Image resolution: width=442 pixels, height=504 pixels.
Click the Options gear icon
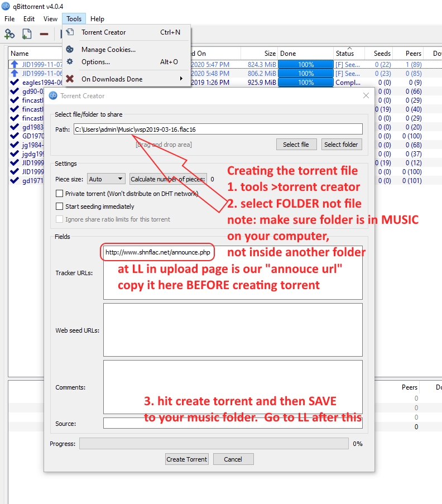coord(70,61)
